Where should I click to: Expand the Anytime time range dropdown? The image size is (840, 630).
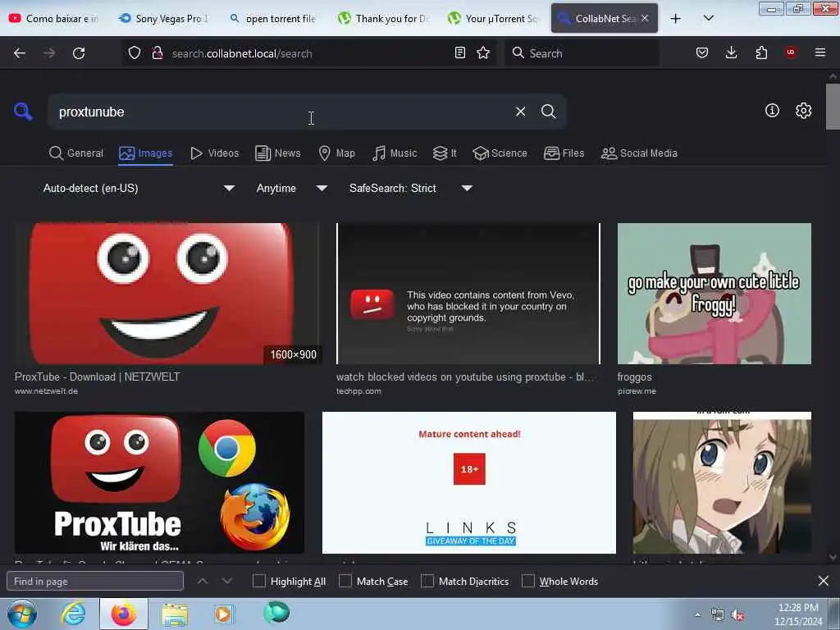coord(291,188)
